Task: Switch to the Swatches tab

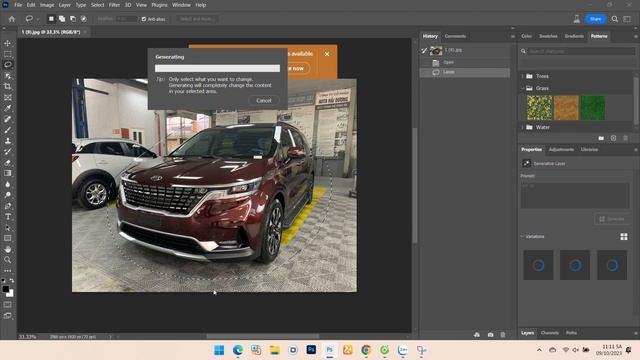Action: tap(548, 36)
